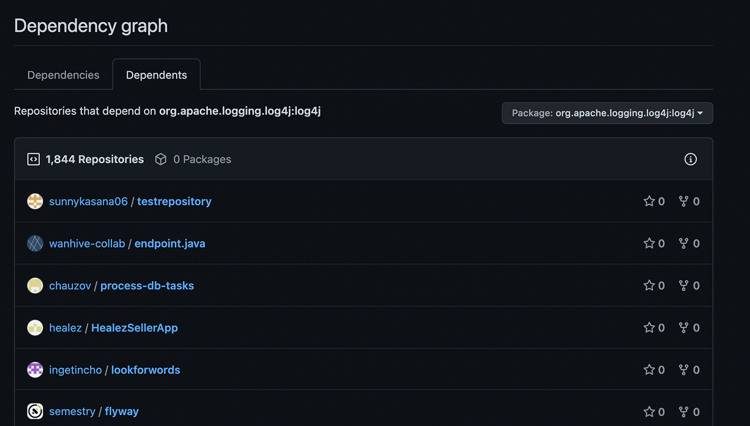Screen dimensions: 750x426
Task: Click star icon for chauzov/process-db-tasks
Action: coord(649,285)
